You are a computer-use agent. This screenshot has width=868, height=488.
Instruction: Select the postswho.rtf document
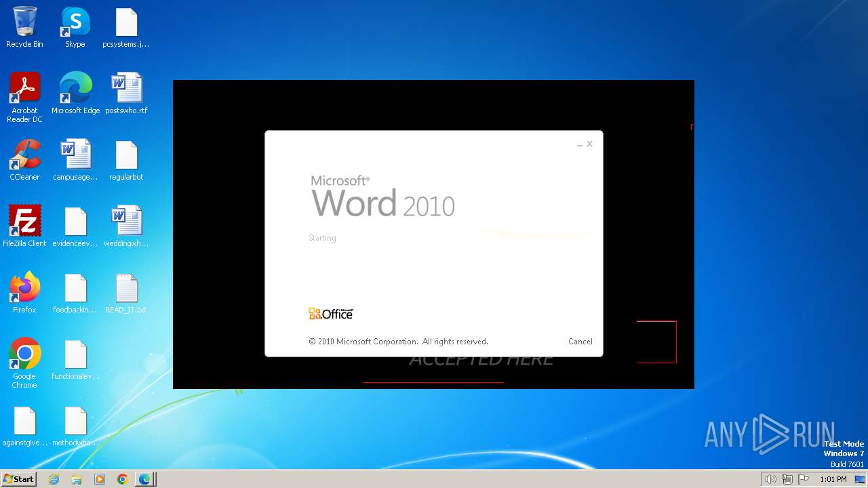point(126,94)
